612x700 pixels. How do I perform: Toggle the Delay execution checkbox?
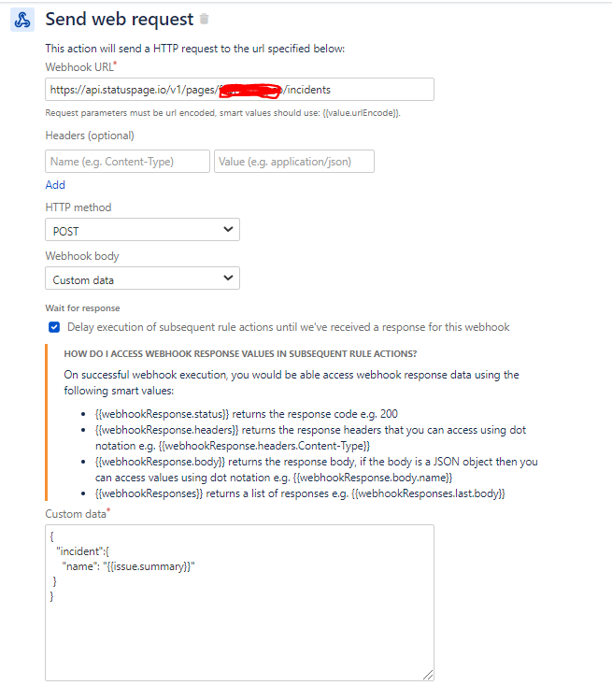[54, 327]
